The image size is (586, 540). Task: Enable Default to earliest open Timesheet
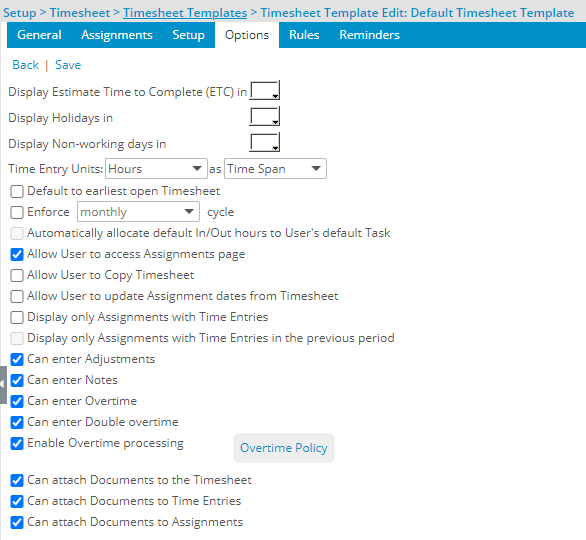coord(17,191)
